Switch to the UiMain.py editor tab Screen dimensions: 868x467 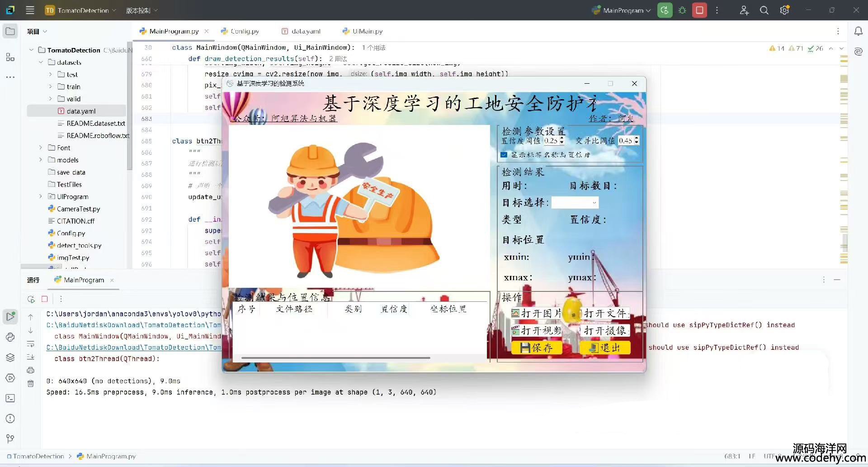pos(363,31)
